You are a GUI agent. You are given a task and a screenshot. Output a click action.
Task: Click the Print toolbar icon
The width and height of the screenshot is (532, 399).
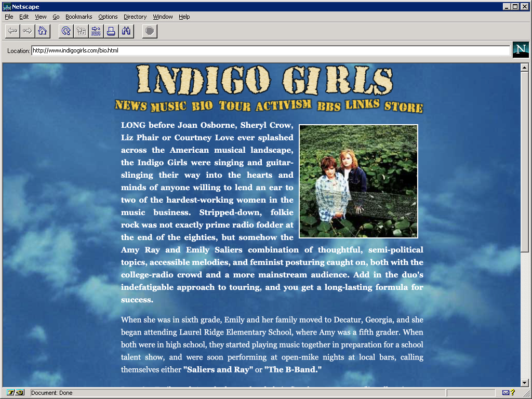coord(110,31)
